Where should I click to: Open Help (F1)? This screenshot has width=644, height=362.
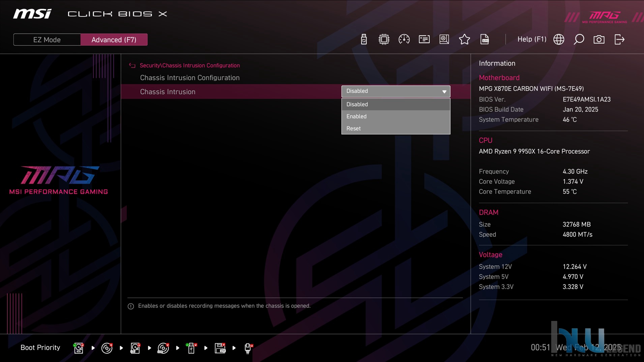click(532, 39)
